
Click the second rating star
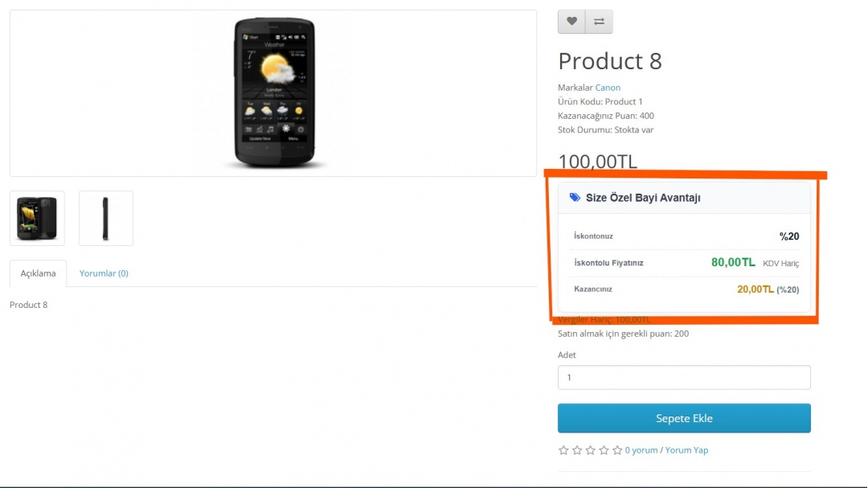click(x=577, y=450)
